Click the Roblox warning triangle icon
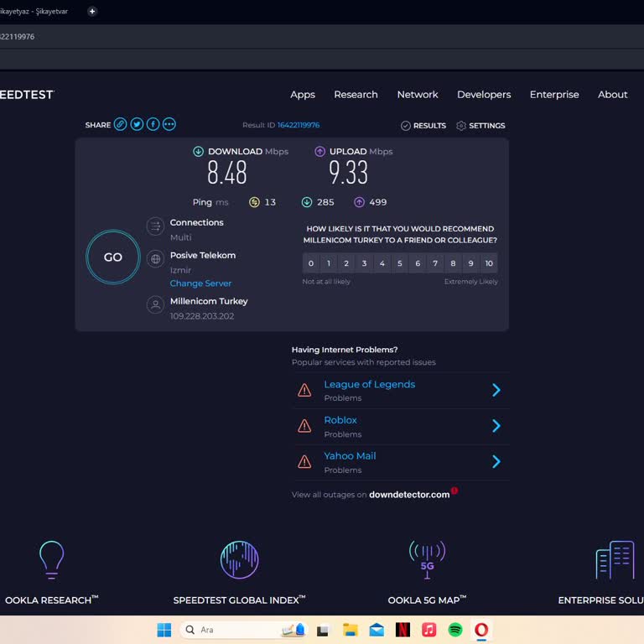Screen dimensions: 644x644 click(304, 426)
